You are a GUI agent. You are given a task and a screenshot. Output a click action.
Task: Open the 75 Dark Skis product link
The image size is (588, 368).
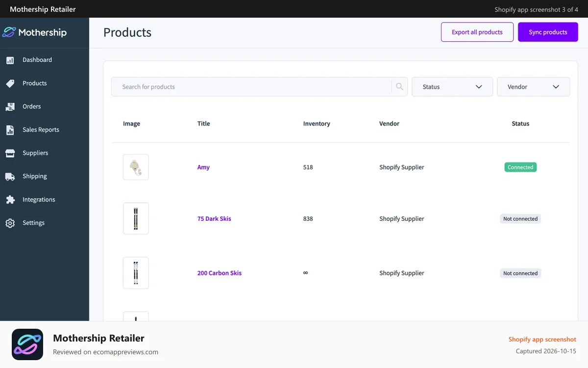point(214,219)
